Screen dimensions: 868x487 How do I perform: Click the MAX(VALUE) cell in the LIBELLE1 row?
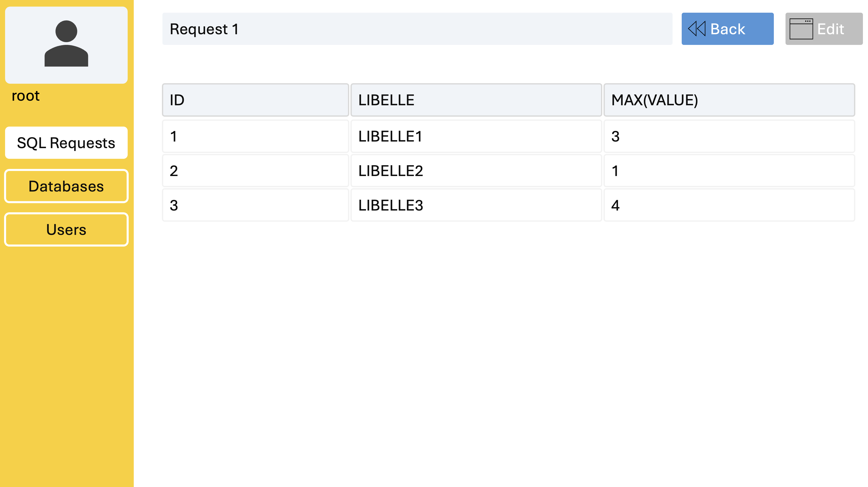[x=729, y=136]
